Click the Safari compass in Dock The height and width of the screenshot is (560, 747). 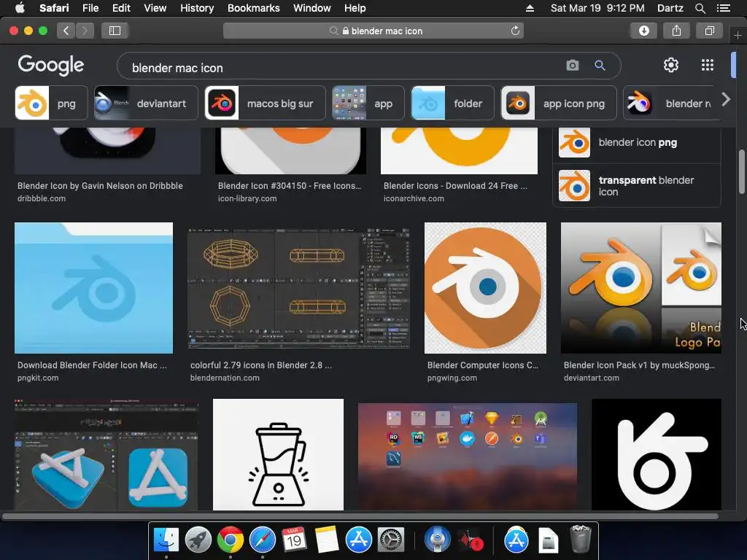point(263,540)
